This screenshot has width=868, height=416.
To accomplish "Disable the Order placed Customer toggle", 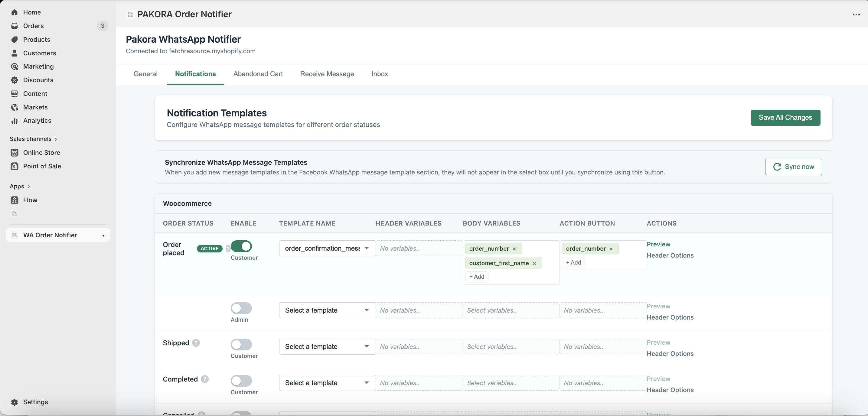I will pos(241,246).
